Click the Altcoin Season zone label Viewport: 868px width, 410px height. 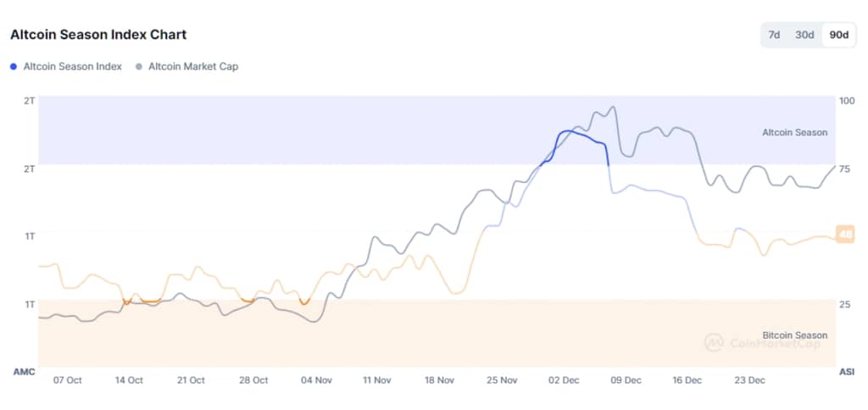(x=794, y=133)
